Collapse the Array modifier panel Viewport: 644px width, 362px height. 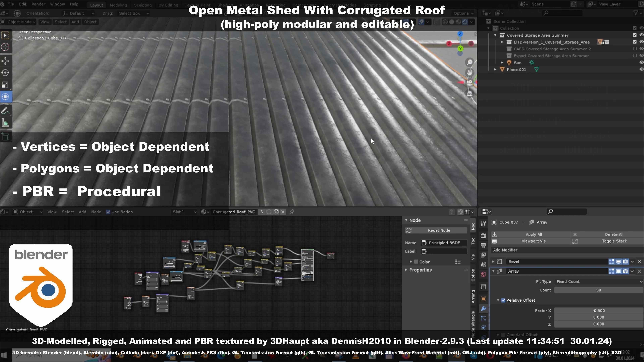[493, 271]
